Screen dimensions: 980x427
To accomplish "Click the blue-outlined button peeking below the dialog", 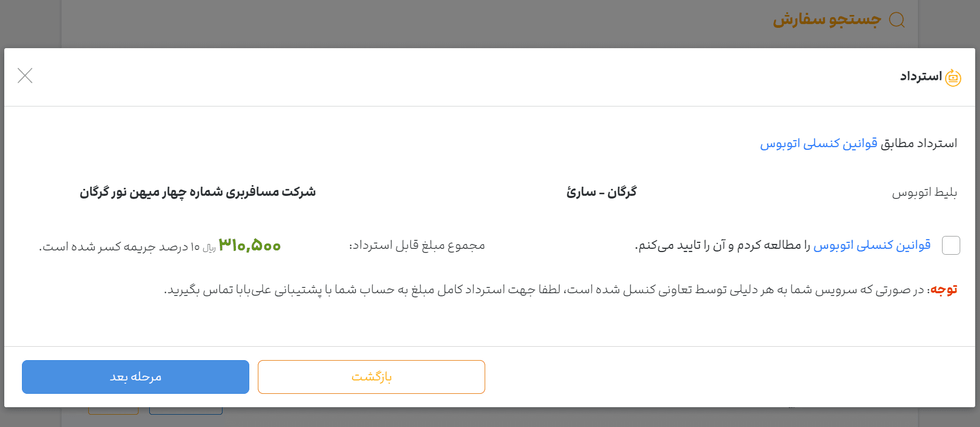I will [186, 411].
